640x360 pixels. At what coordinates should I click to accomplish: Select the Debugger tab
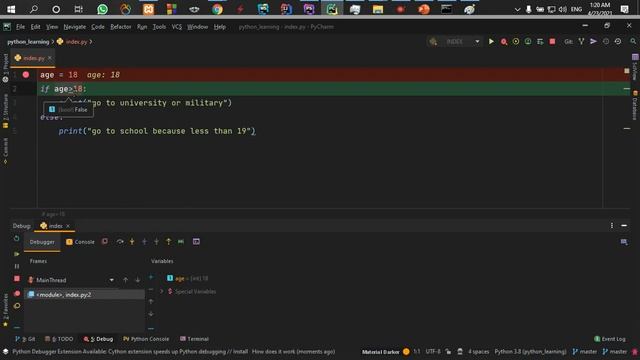(x=42, y=242)
